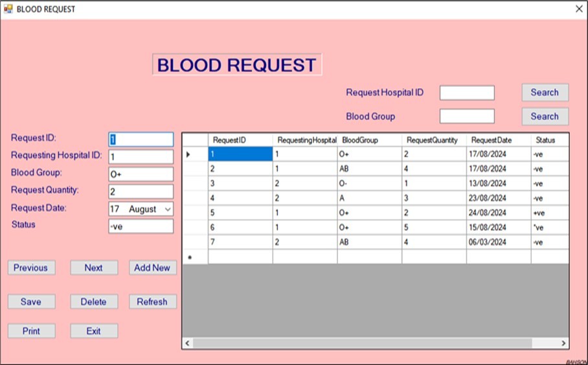Screen dimensions: 588x365
Task: Click the Status column header
Action: pos(548,140)
